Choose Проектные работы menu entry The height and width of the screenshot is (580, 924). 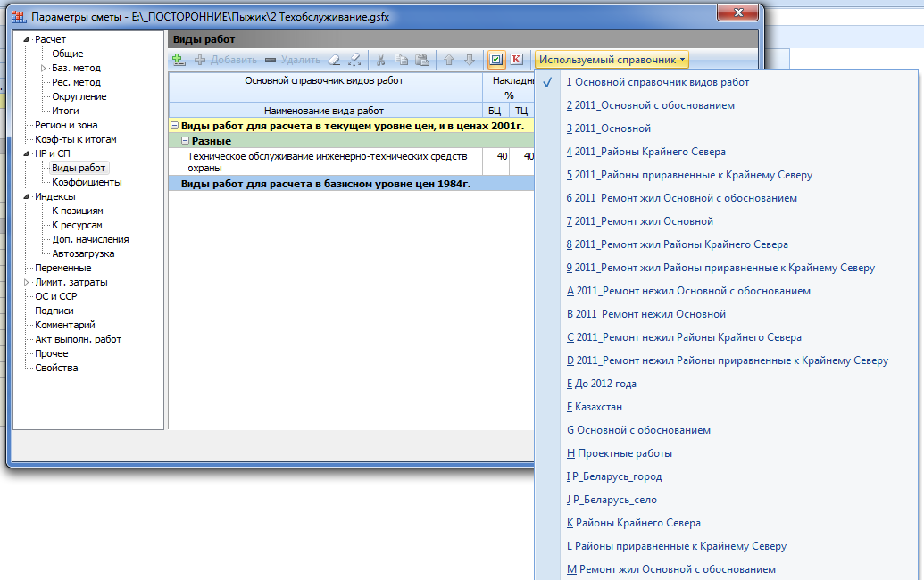pos(620,453)
